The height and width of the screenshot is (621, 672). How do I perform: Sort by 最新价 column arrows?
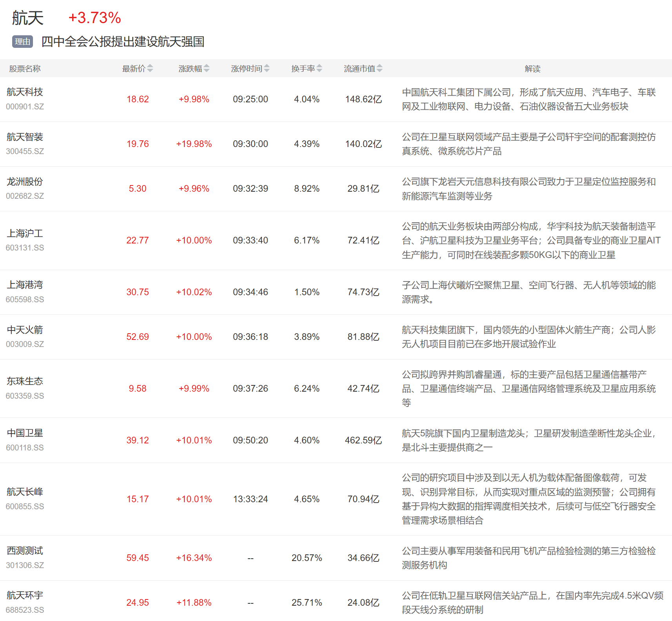150,69
